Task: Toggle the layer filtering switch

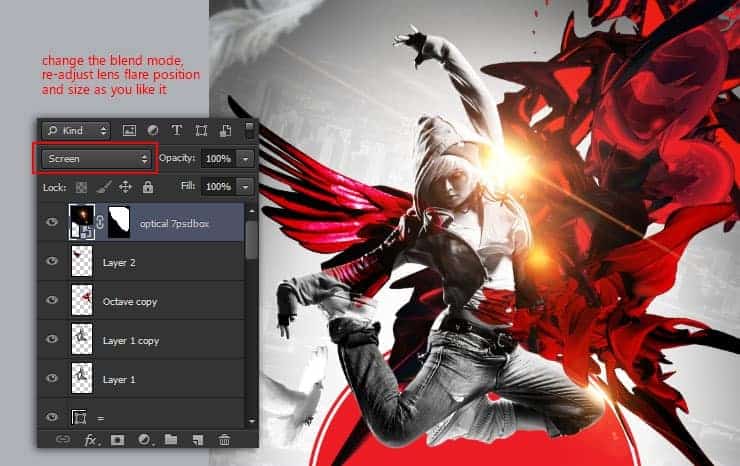Action: [250, 130]
